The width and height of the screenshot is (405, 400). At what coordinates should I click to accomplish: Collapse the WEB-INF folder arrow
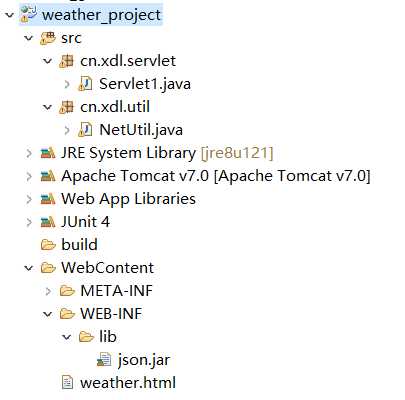tap(48, 314)
